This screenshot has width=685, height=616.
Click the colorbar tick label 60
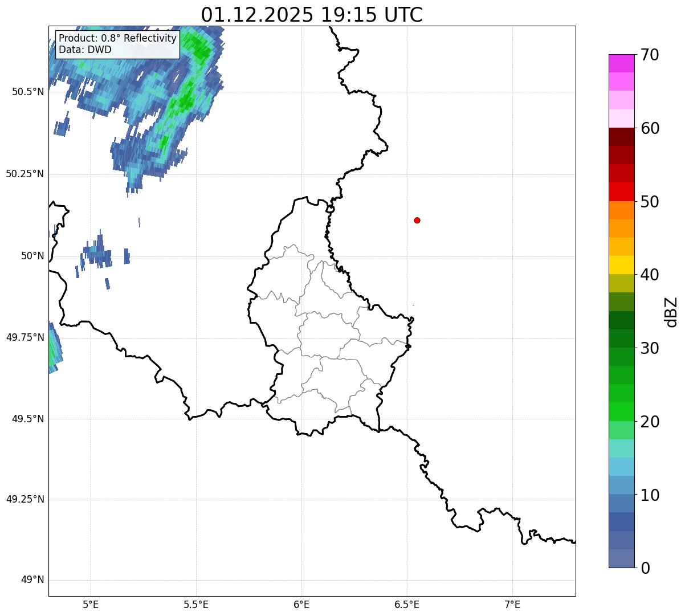click(x=650, y=128)
